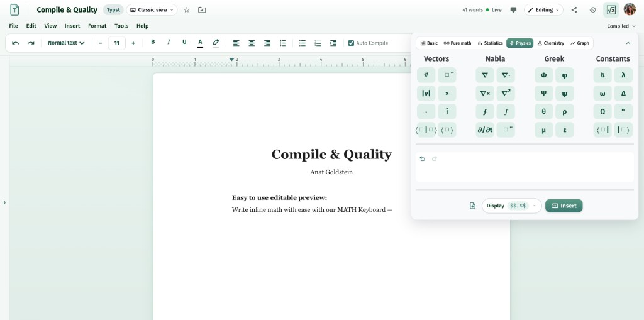Viewport: 644px width, 320px height.
Task: Insert the lambda constant
Action: [623, 75]
